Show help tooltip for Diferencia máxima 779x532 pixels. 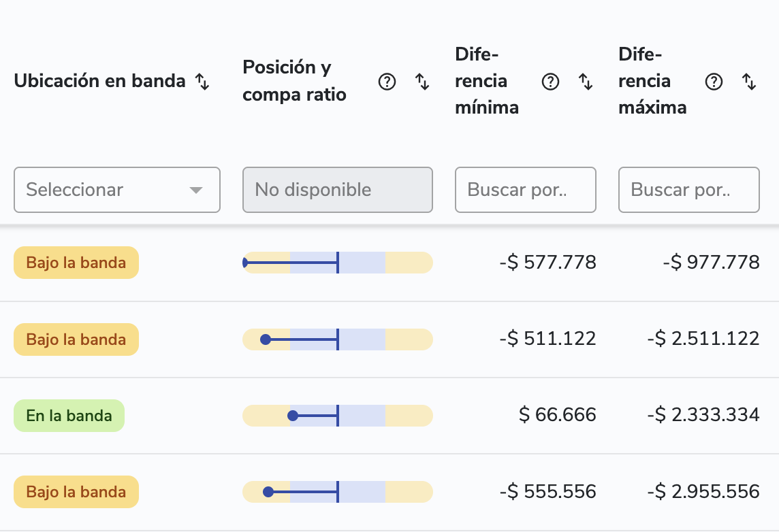[x=714, y=82]
